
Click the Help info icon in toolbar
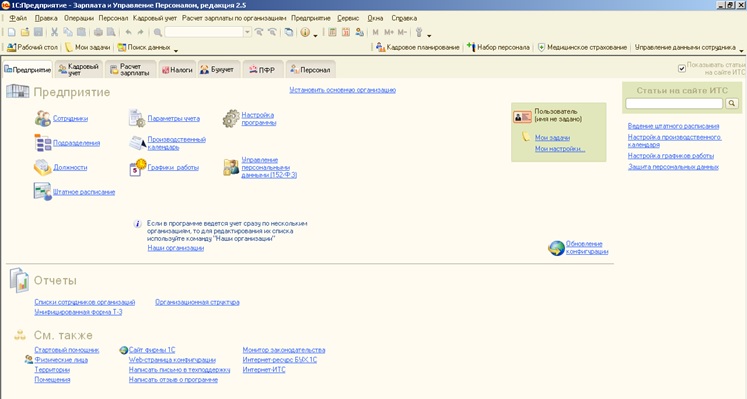pos(305,32)
